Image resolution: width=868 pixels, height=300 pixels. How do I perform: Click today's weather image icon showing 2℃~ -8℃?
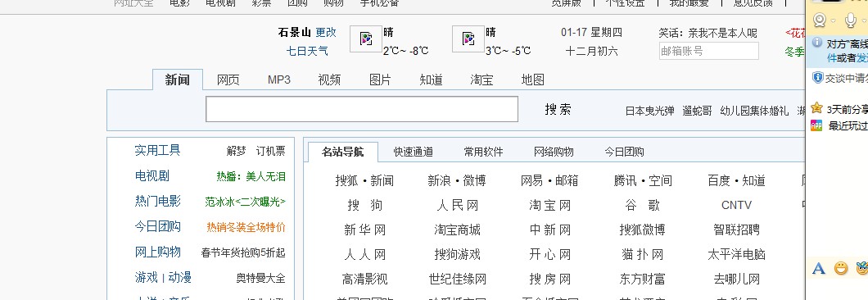pyautogui.click(x=366, y=39)
